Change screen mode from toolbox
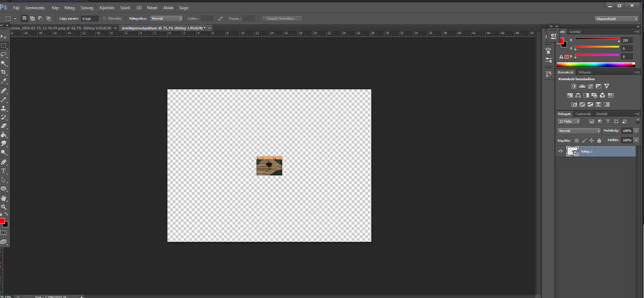This screenshot has height=298, width=644. pyautogui.click(x=4, y=242)
